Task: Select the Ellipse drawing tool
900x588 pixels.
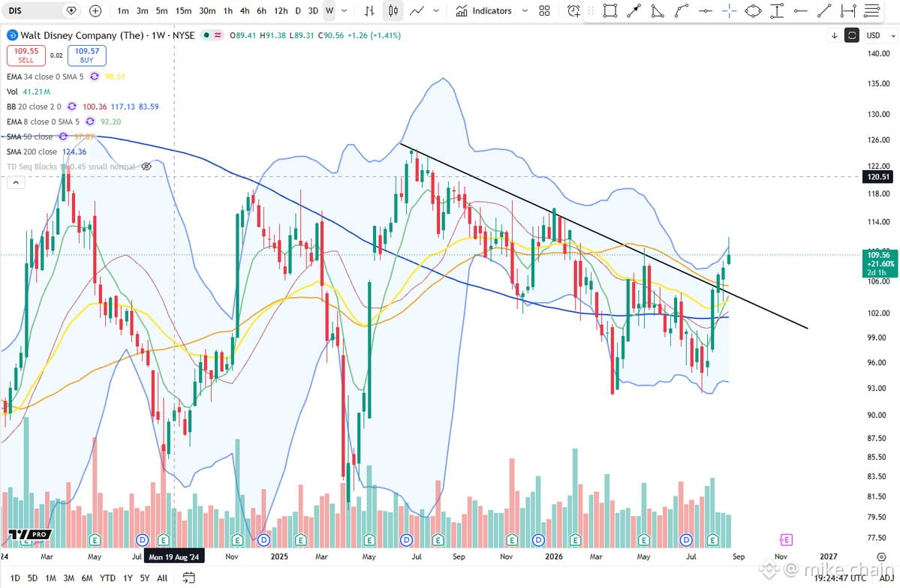Action: [753, 10]
